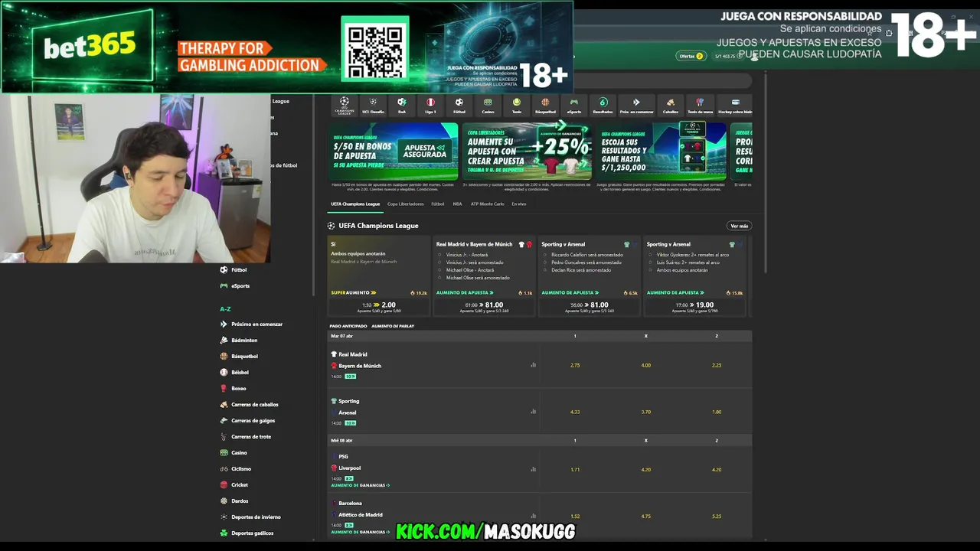Screen dimensions: 980x551
Task: Open the +25% Crear Apuesta banner
Action: tap(527, 152)
